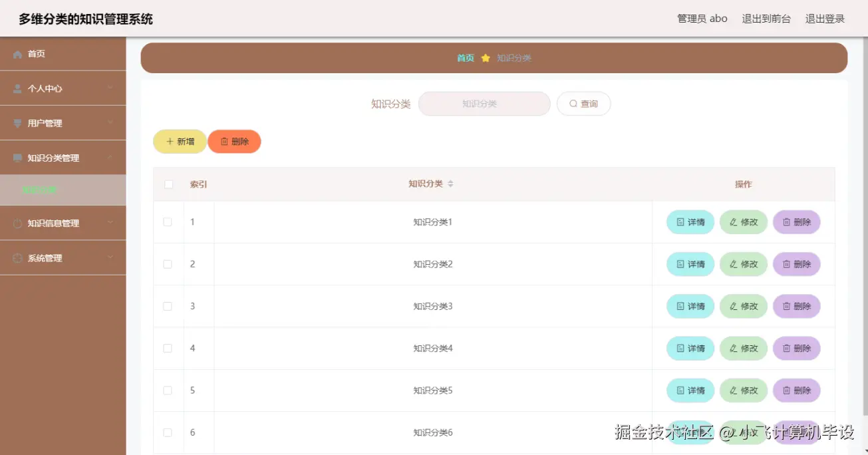Image resolution: width=868 pixels, height=455 pixels.
Task: Click 退出到前台 in the top bar
Action: pyautogui.click(x=766, y=18)
